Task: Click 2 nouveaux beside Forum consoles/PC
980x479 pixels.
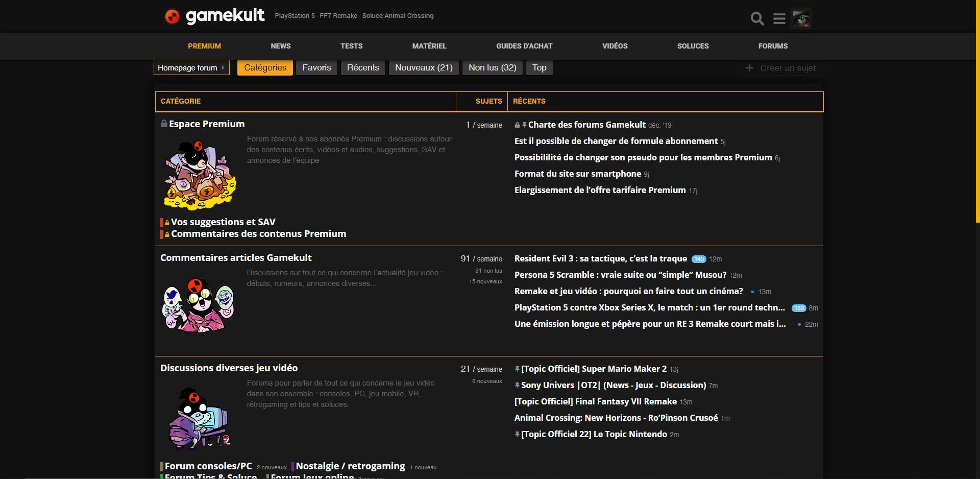Action: coord(272,467)
